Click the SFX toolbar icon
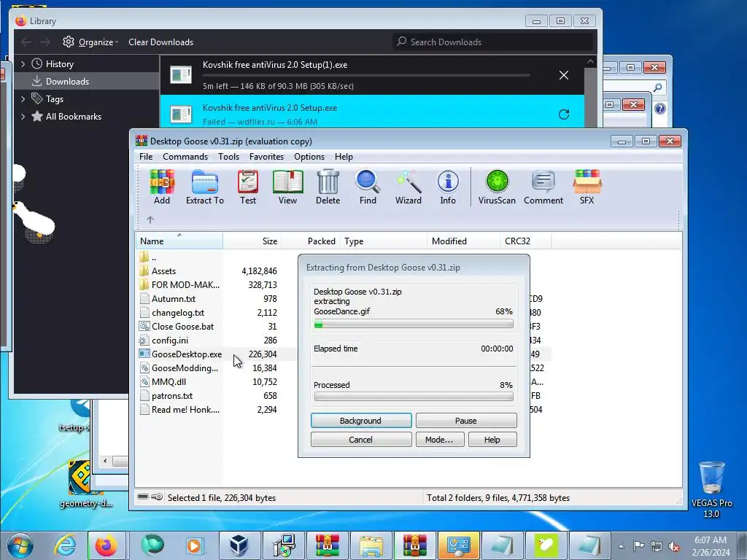This screenshot has width=747, height=560. pos(587,187)
